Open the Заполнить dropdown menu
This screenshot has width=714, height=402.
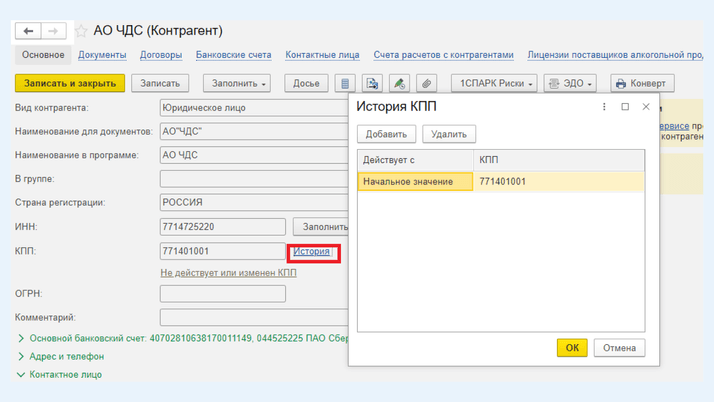pyautogui.click(x=237, y=84)
